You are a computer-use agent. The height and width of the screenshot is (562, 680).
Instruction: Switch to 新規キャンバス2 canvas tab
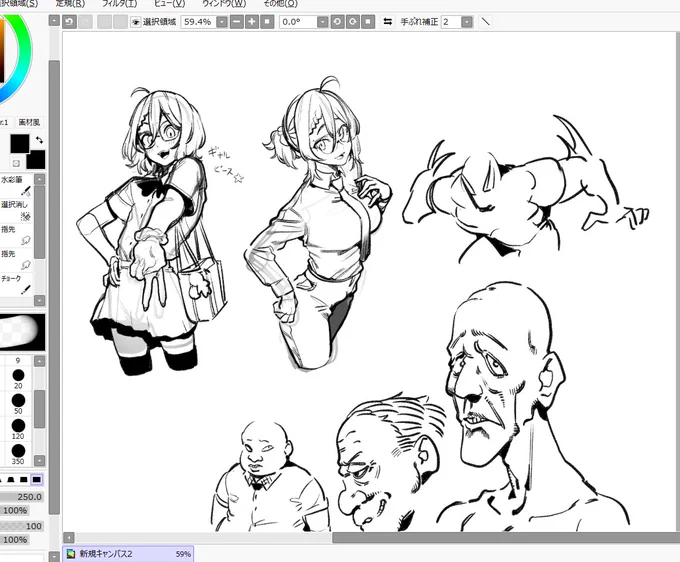pyautogui.click(x=128, y=554)
